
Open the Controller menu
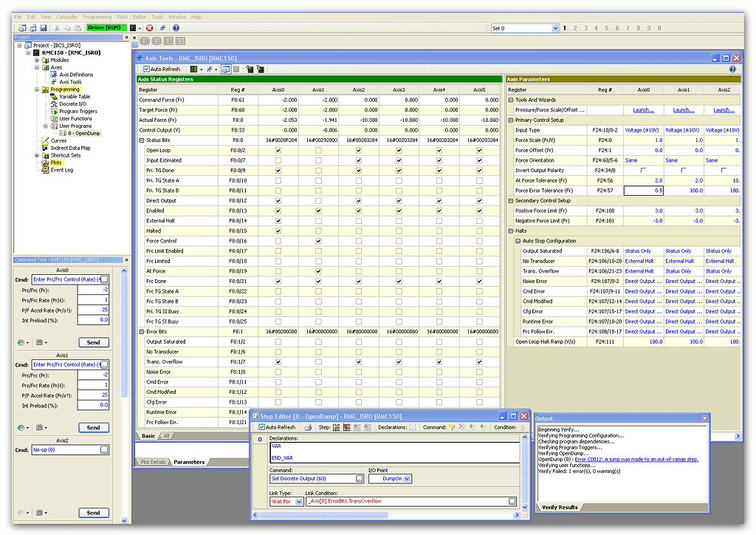click(x=66, y=16)
